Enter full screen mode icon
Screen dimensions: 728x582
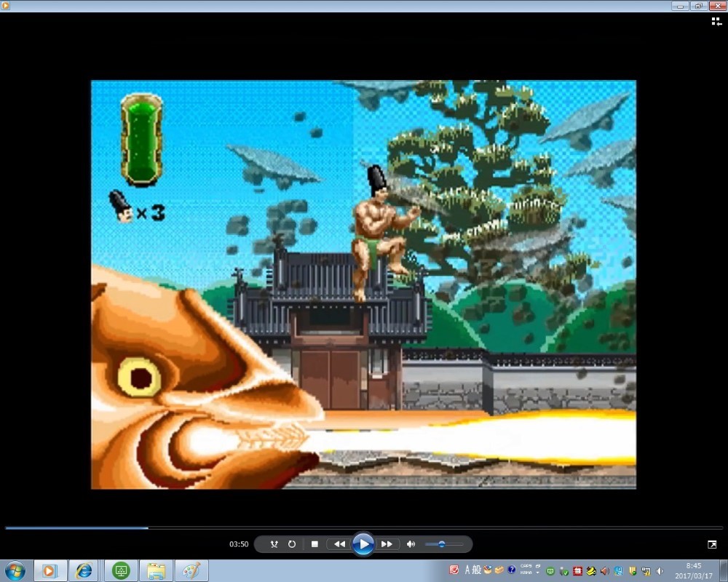(x=712, y=544)
